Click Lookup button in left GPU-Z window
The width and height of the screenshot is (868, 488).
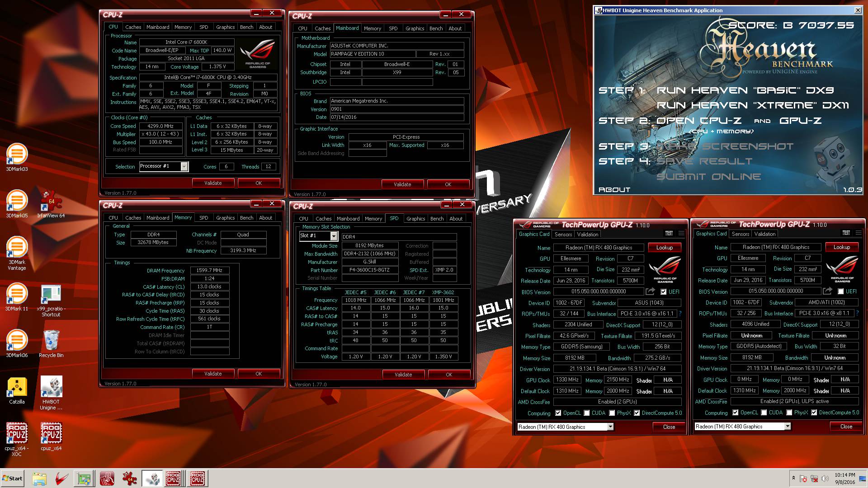[665, 248]
